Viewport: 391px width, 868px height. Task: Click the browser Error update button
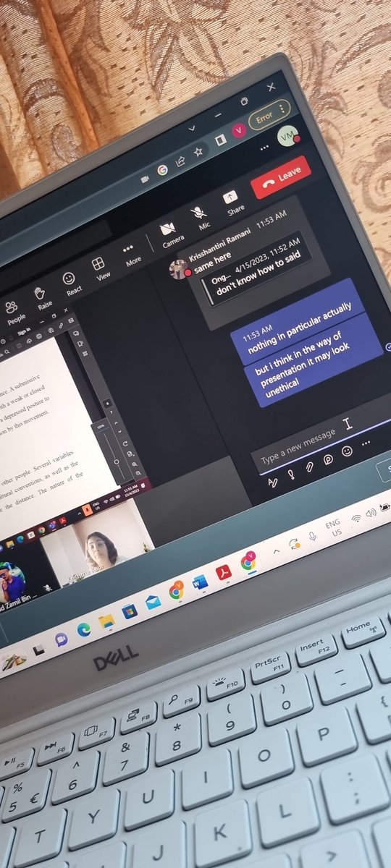coord(269,114)
